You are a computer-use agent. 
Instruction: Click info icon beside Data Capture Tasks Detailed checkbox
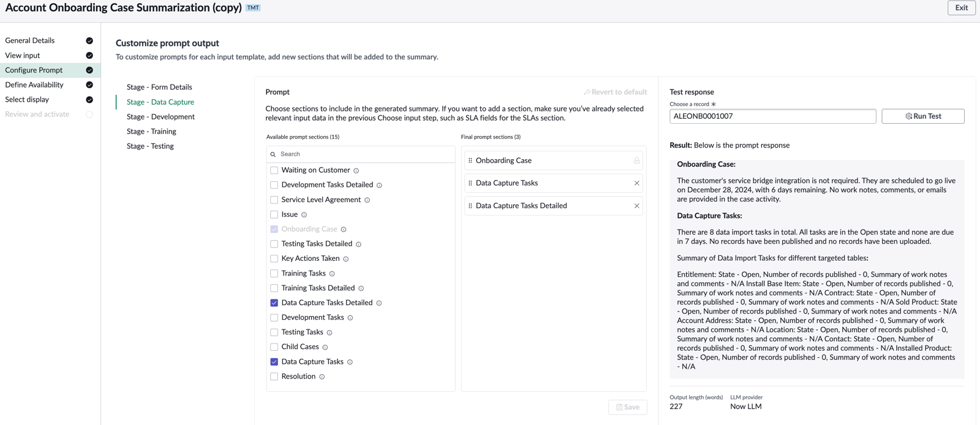(379, 303)
